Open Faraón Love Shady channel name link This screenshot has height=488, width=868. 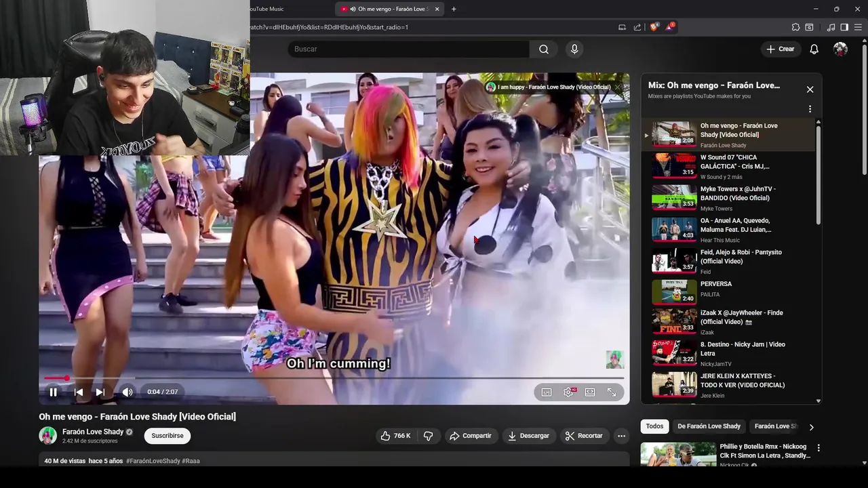93,432
